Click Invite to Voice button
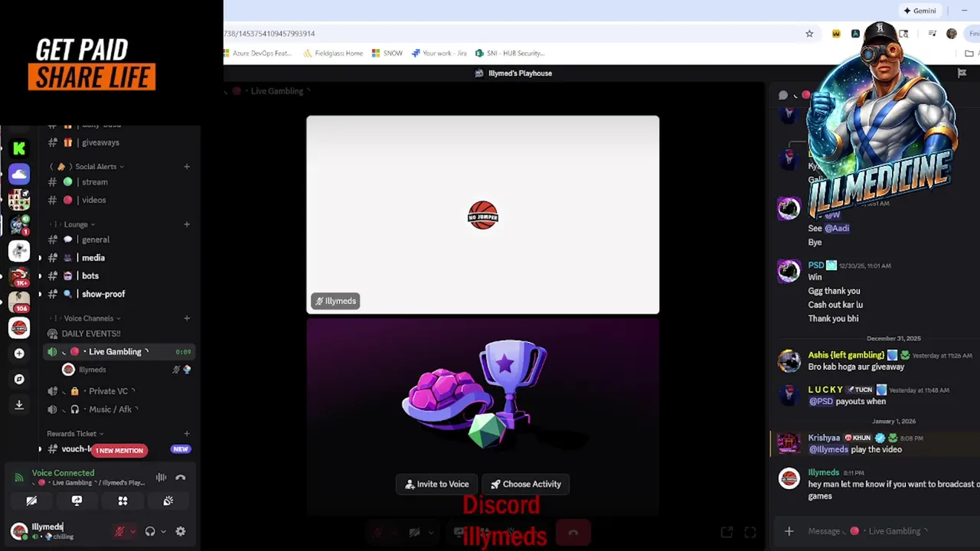This screenshot has width=980, height=551. [436, 484]
